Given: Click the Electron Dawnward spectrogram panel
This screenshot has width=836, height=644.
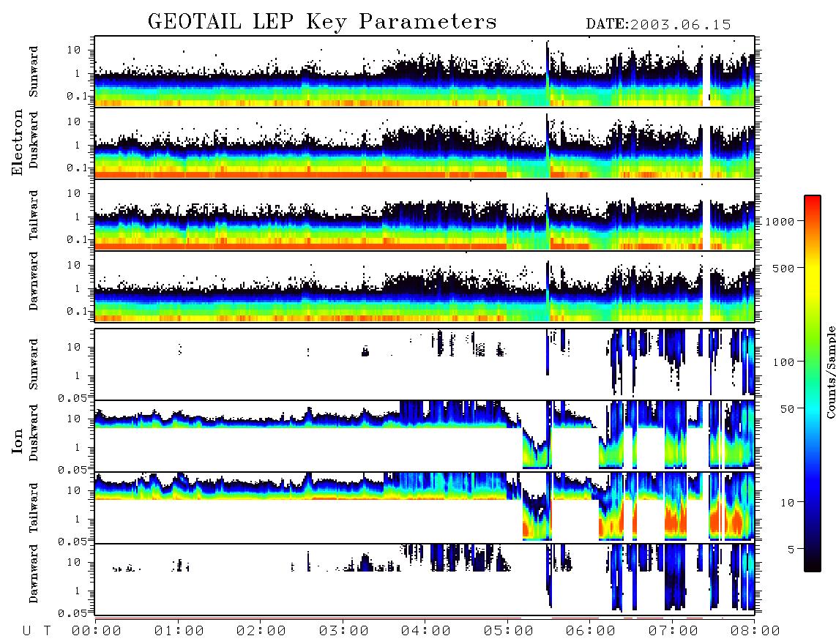Looking at the screenshot, I should [x=425, y=286].
